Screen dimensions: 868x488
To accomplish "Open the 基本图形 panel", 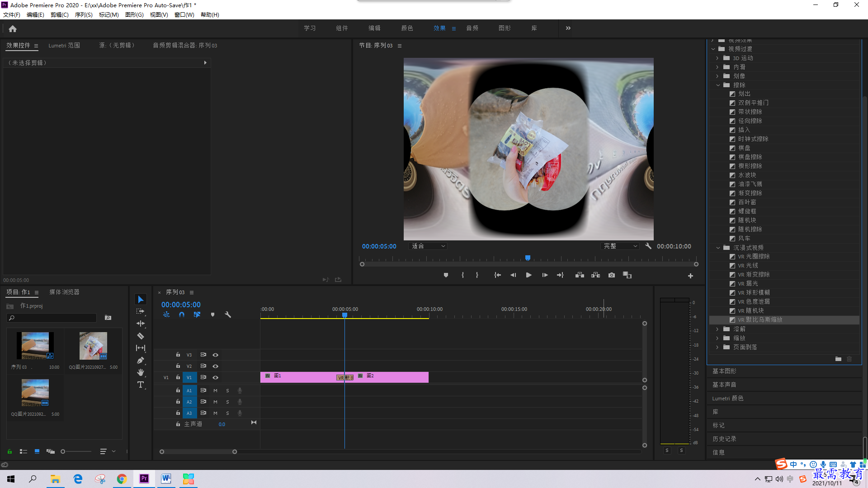I will [724, 371].
